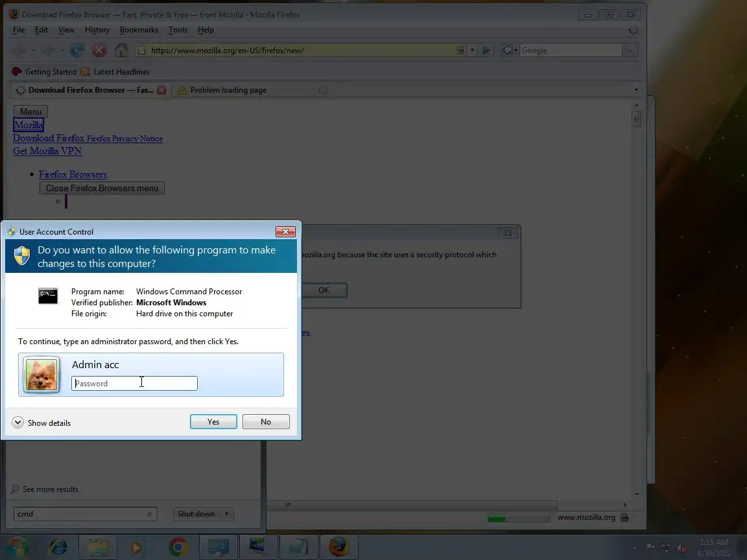Close the User Account Control dialog
This screenshot has height=560, width=747.
[x=285, y=231]
